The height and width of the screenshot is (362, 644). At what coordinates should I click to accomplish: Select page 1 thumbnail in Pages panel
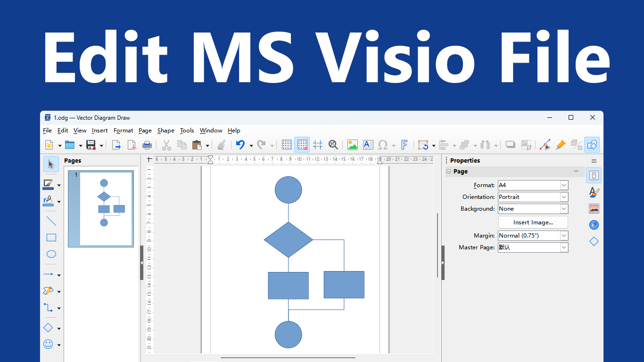[101, 209]
